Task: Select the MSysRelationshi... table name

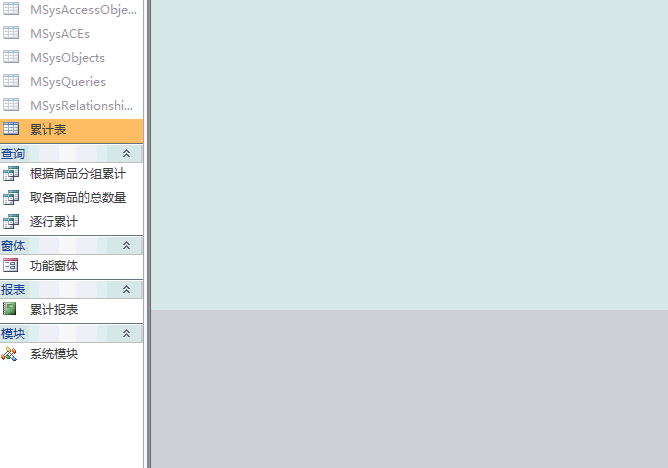Action: click(81, 106)
